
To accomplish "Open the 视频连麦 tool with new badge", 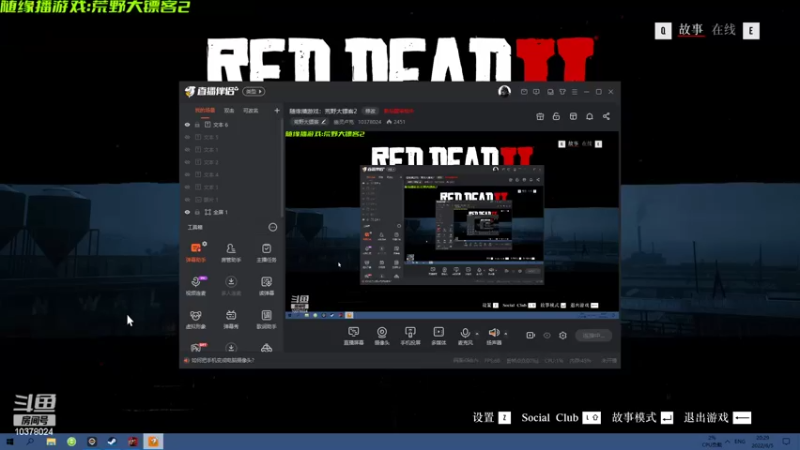I will 196,285.
